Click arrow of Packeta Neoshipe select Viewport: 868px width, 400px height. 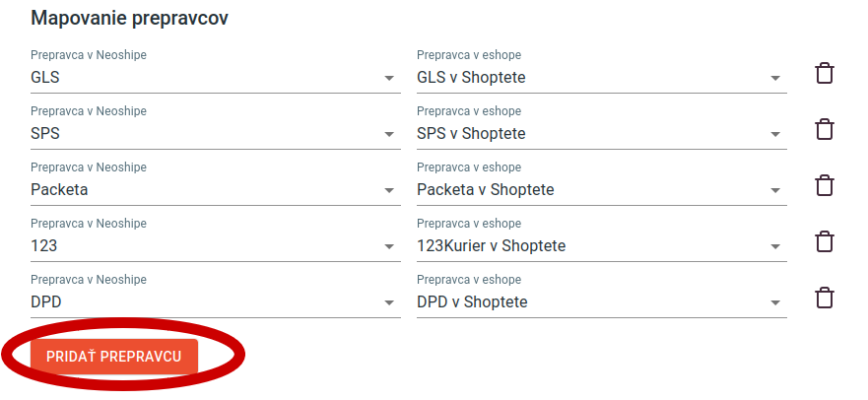click(389, 190)
